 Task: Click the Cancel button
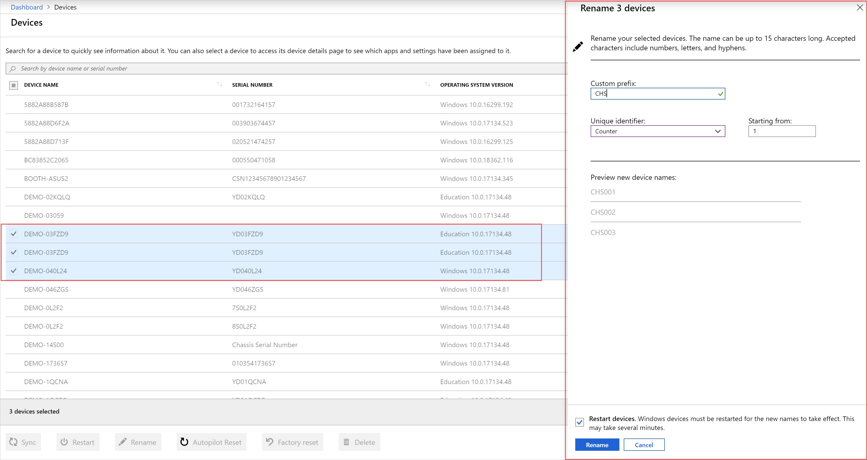click(643, 445)
